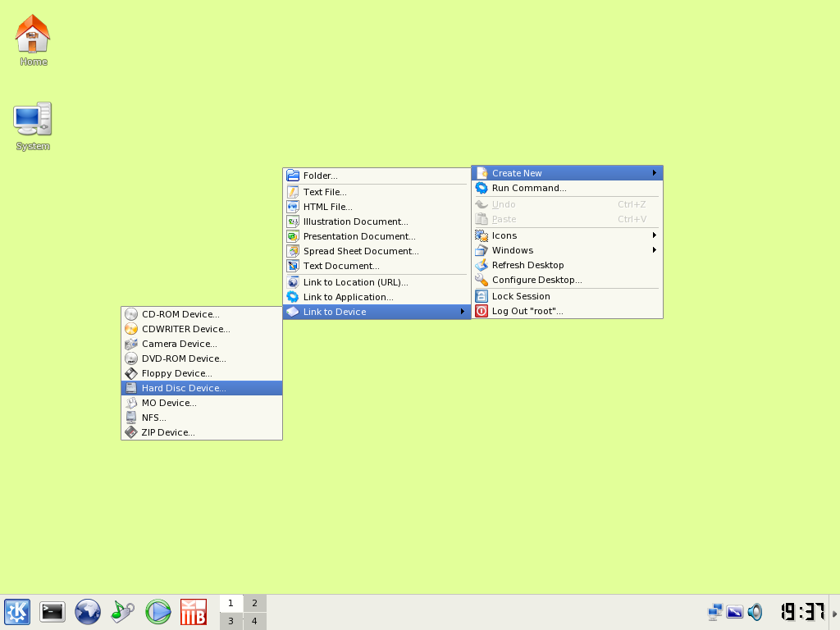Expand the Create New submenu arrow
Viewport: 840px width, 630px height.
click(655, 173)
